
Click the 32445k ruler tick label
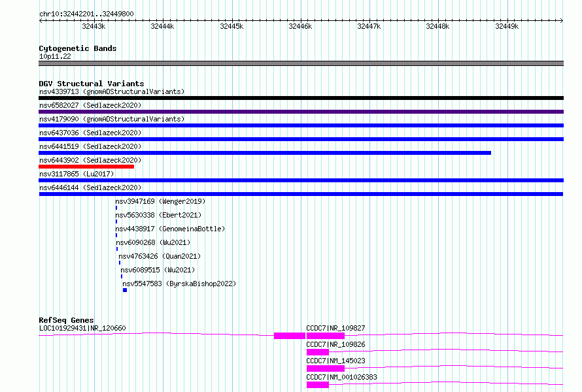tap(231, 26)
